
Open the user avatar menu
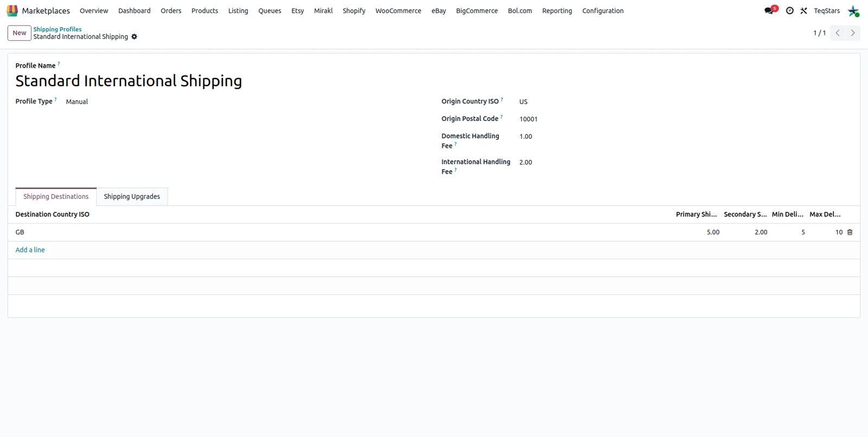pos(853,11)
